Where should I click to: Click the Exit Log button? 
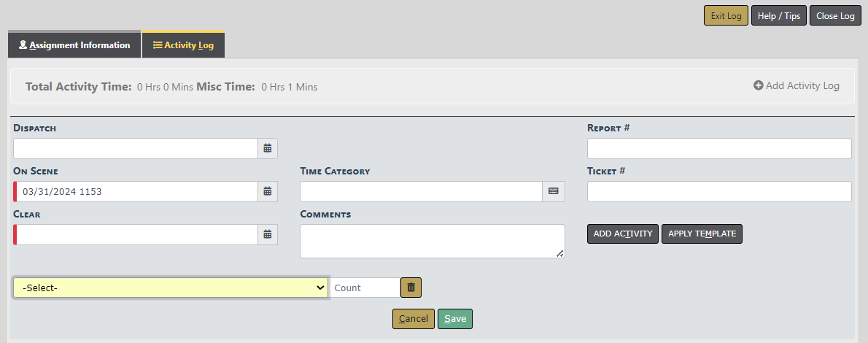coord(726,16)
